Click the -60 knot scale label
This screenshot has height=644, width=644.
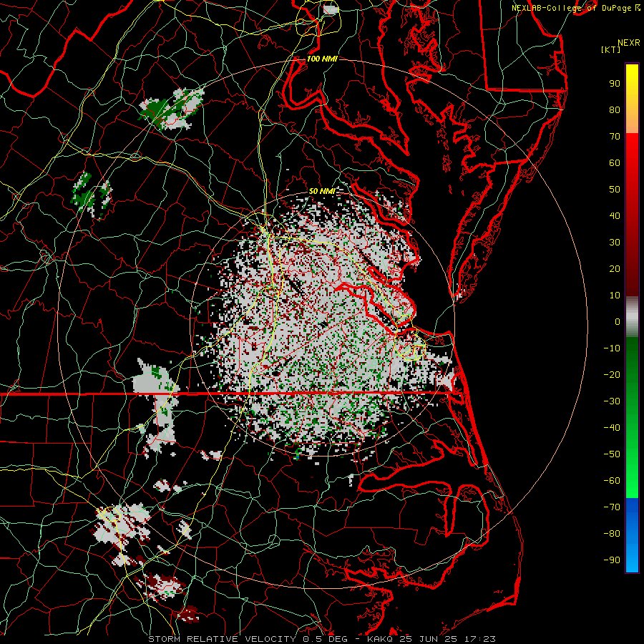pos(612,481)
